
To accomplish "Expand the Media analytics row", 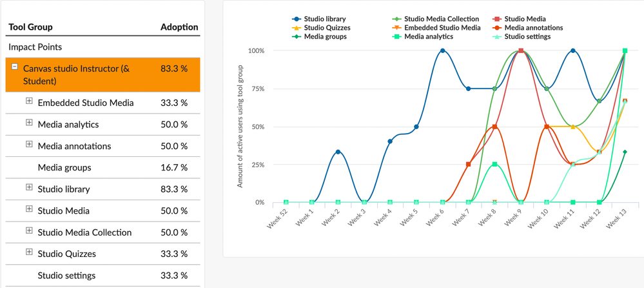I will point(29,123).
